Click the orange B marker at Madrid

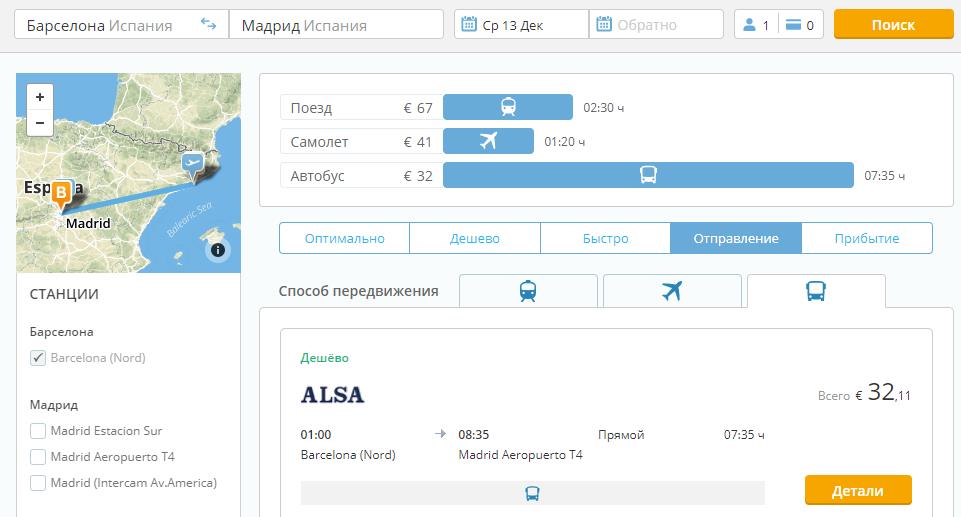tap(62, 193)
